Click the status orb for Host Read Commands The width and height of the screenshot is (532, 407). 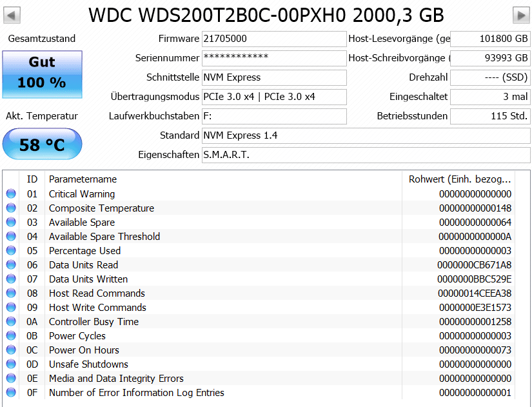[x=11, y=293]
